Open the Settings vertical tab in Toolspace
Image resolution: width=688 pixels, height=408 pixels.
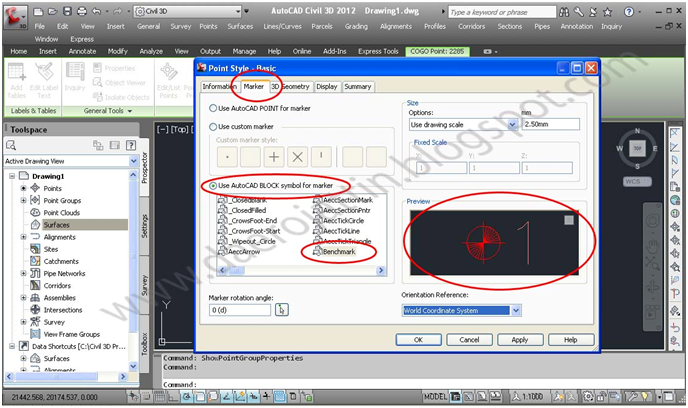(x=144, y=225)
